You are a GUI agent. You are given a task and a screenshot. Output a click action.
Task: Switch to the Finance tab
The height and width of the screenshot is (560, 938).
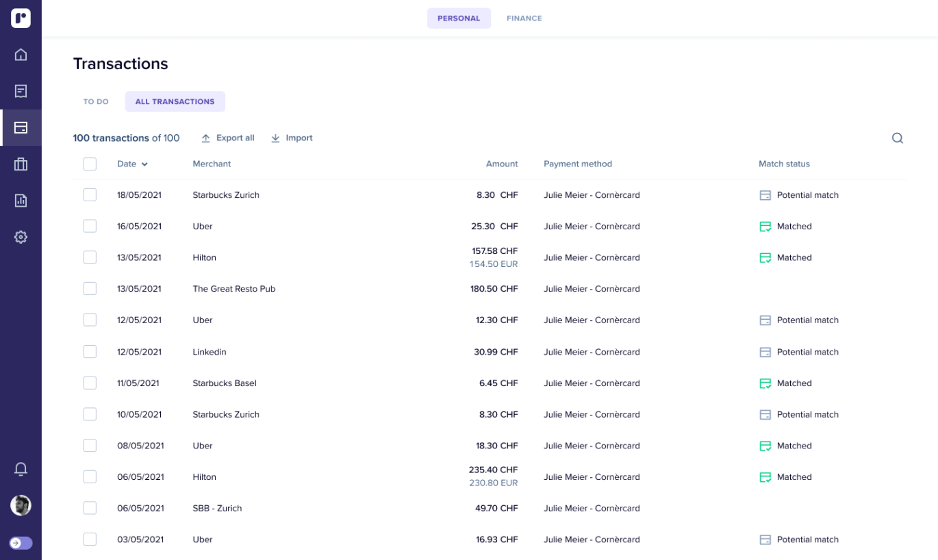coord(524,18)
